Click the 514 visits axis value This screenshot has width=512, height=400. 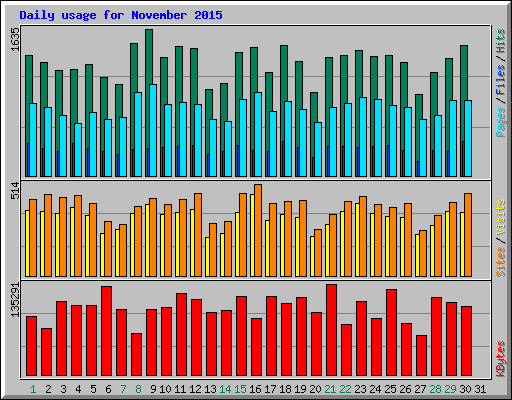click(15, 190)
